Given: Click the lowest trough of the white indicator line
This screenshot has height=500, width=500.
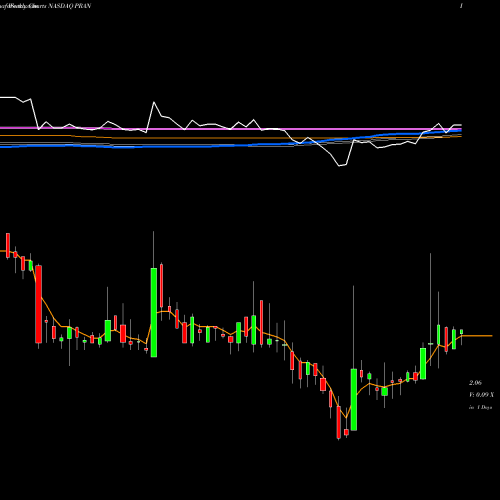Looking at the screenshot, I should click(x=340, y=165).
